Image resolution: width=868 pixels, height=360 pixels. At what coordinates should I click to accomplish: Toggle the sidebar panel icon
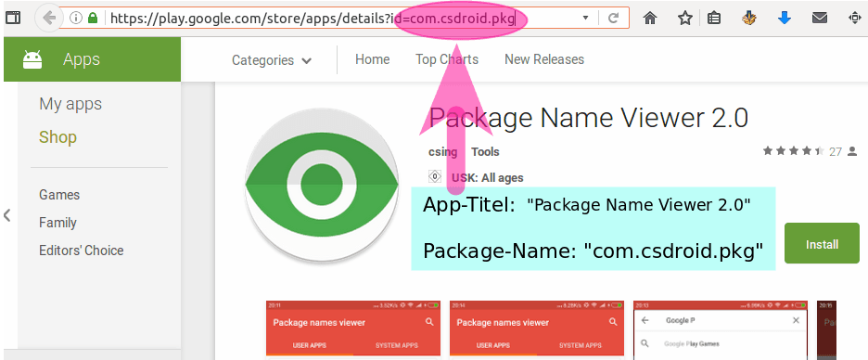pyautogui.click(x=13, y=18)
